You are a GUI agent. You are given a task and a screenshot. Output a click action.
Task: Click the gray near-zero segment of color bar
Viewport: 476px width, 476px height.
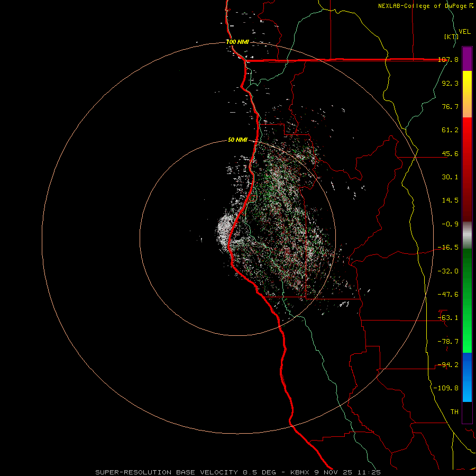467,235
